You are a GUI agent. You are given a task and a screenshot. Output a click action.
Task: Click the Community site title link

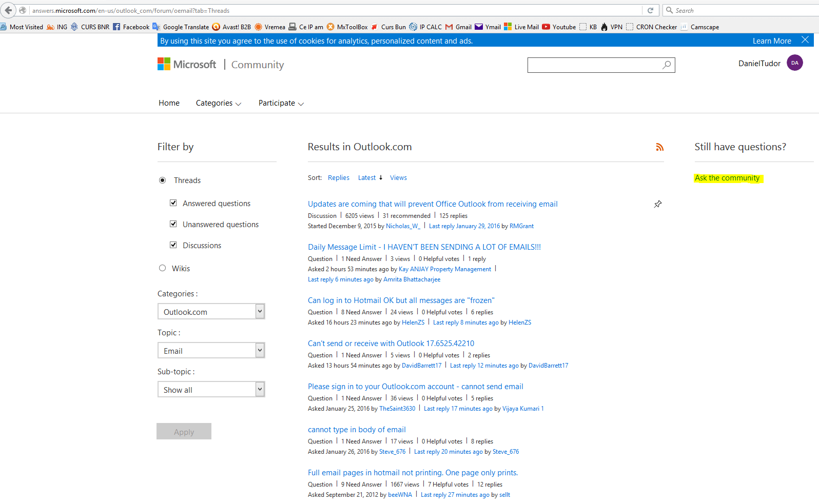coord(258,65)
